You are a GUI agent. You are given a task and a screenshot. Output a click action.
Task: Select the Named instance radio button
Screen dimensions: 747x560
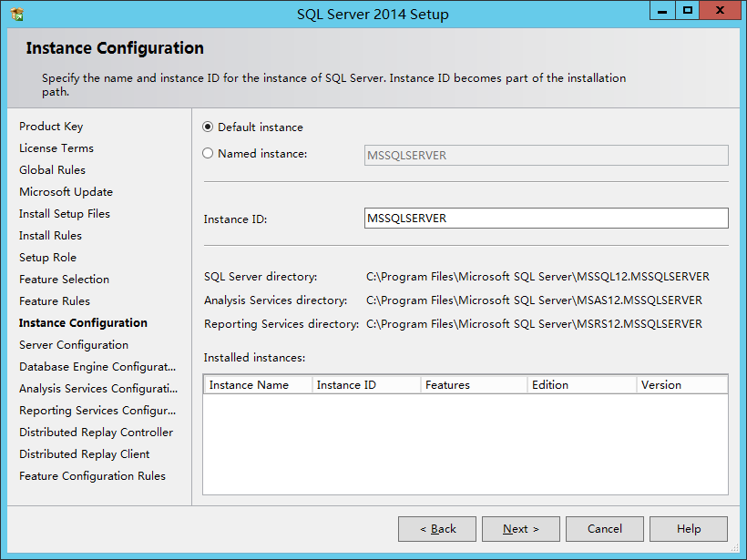(x=208, y=153)
